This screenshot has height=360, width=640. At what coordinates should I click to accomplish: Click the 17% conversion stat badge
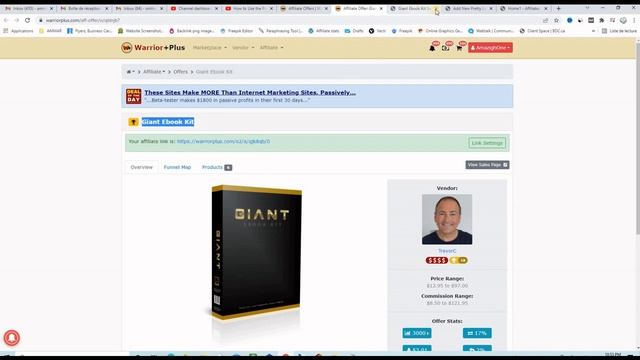click(x=477, y=333)
